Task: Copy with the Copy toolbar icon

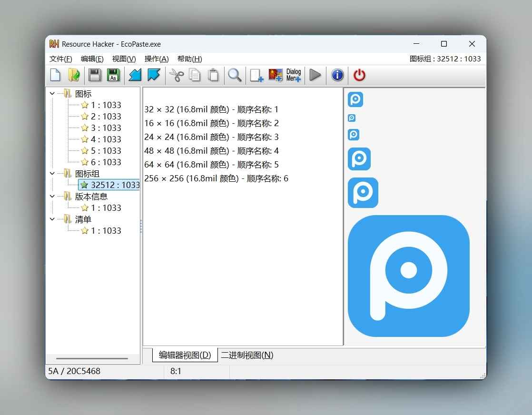Action: [x=195, y=75]
